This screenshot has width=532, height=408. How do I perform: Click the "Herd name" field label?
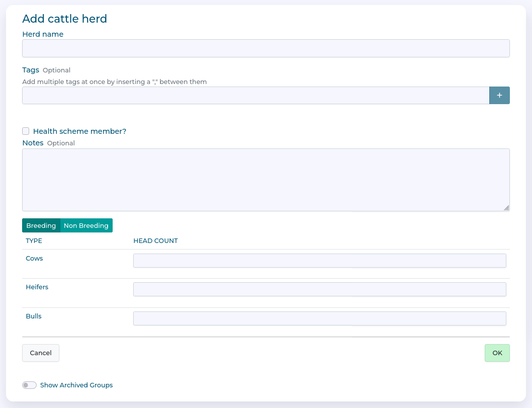[x=43, y=34]
